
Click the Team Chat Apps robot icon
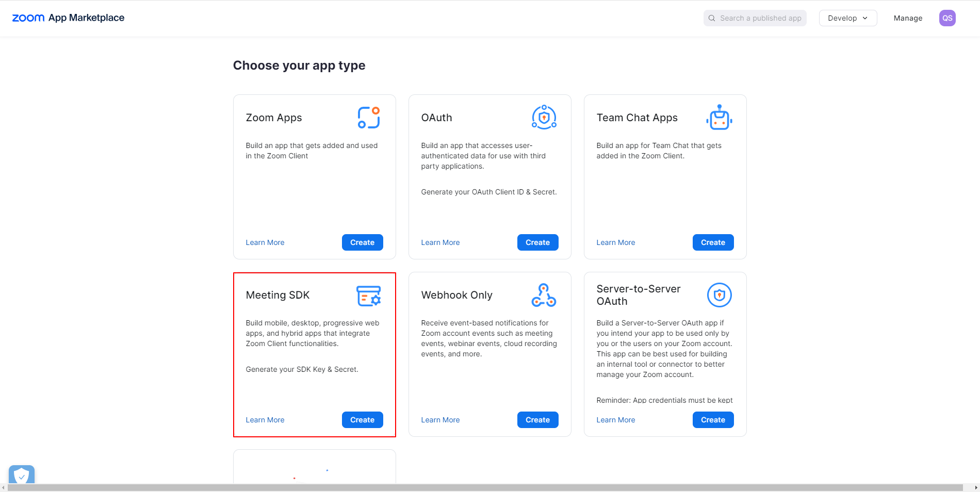click(x=719, y=118)
